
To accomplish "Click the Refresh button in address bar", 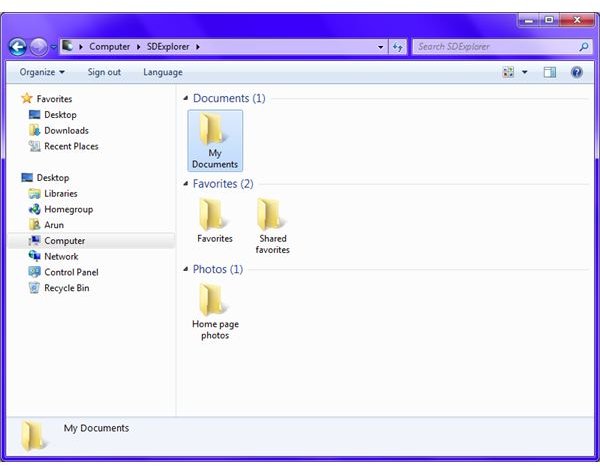I will tap(398, 47).
